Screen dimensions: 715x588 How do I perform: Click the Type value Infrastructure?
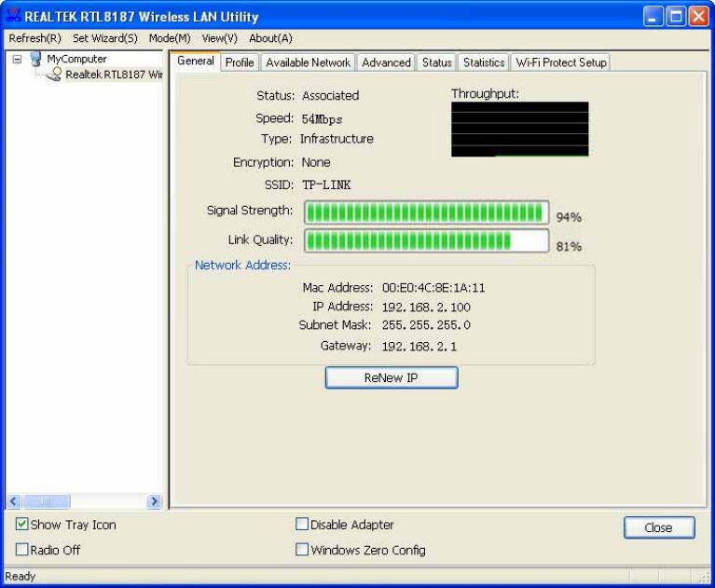click(x=337, y=139)
